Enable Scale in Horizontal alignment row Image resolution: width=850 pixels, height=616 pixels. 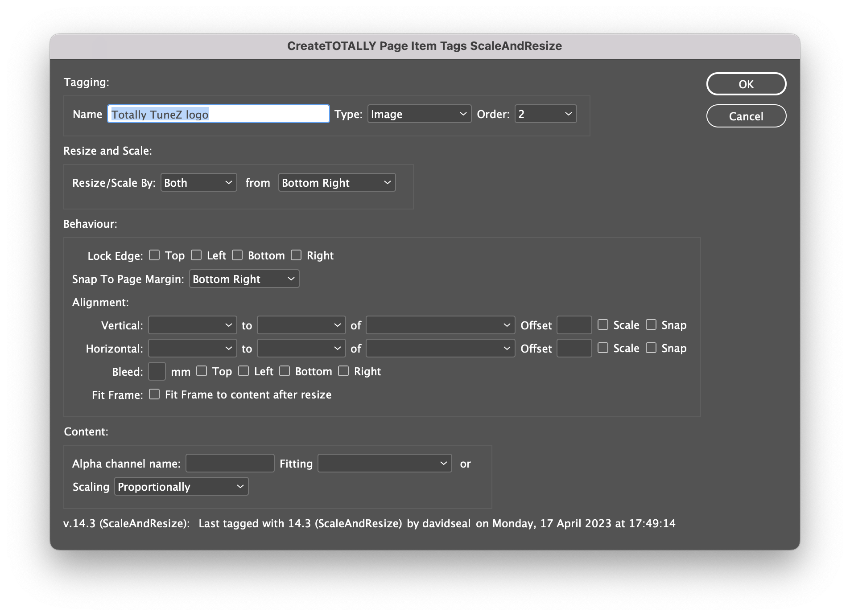point(603,348)
